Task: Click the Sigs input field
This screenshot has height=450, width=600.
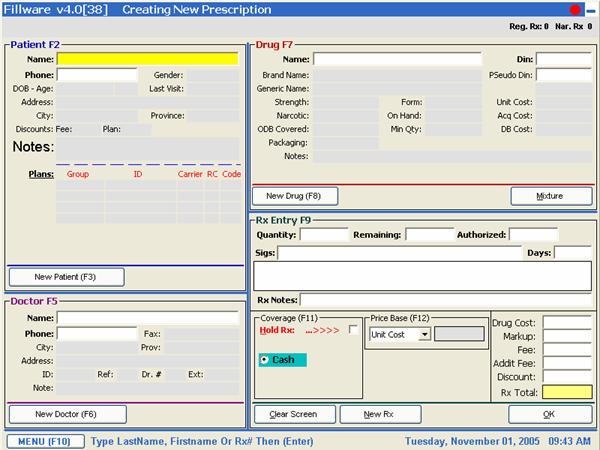Action: 399,253
